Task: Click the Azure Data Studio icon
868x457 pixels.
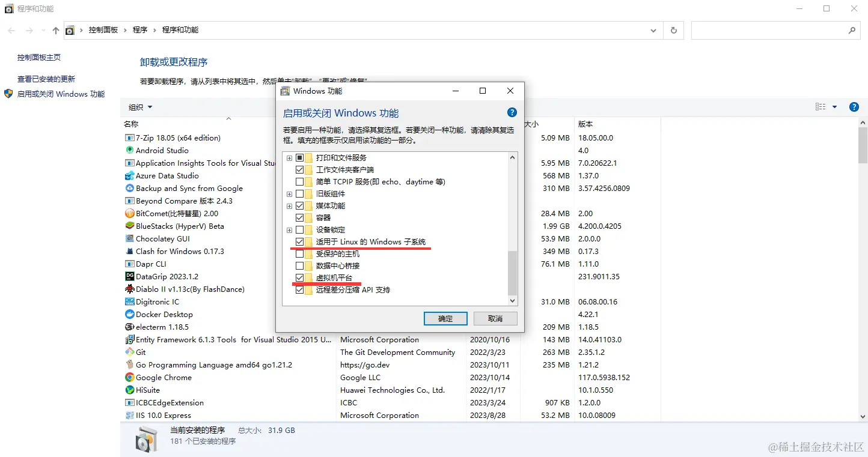Action: 129,175
